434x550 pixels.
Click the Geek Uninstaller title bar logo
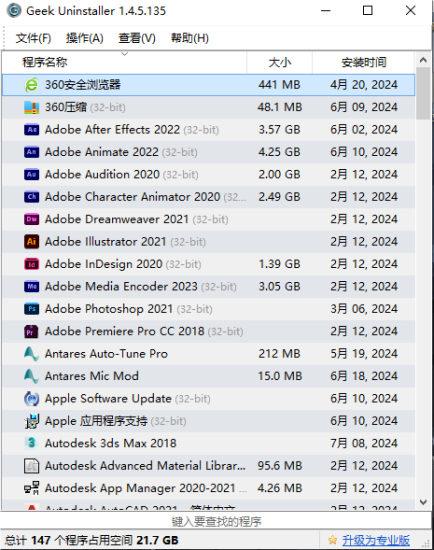[14, 11]
